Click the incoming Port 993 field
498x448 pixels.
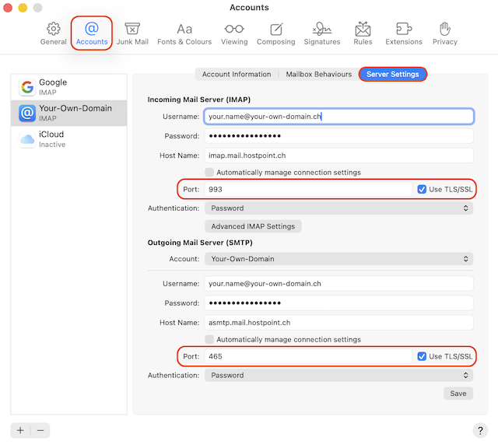(x=308, y=189)
